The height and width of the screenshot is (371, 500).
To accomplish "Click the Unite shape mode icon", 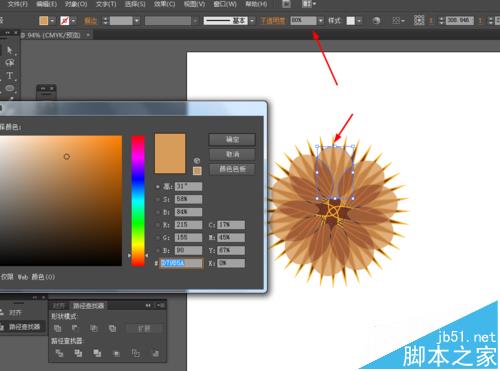I will 58,328.
